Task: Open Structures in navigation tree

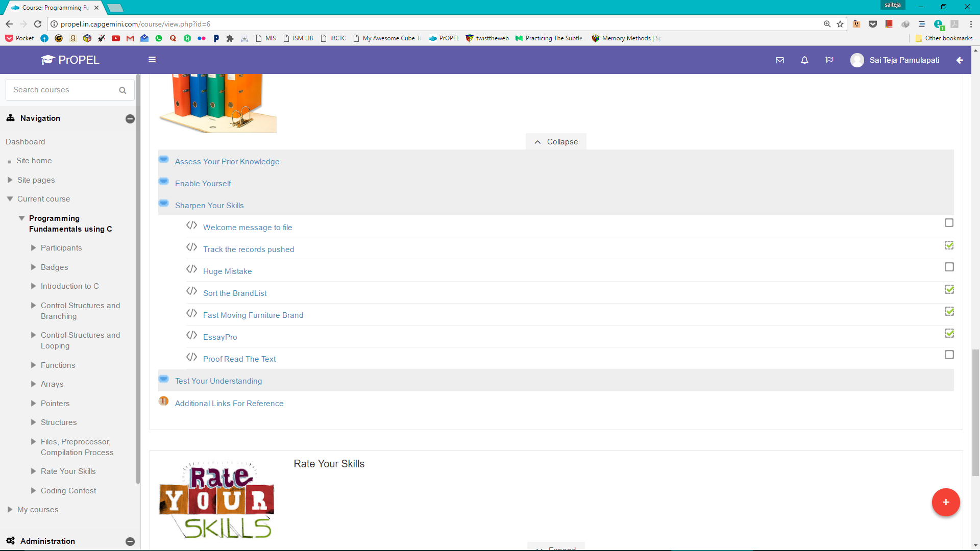Action: (59, 422)
